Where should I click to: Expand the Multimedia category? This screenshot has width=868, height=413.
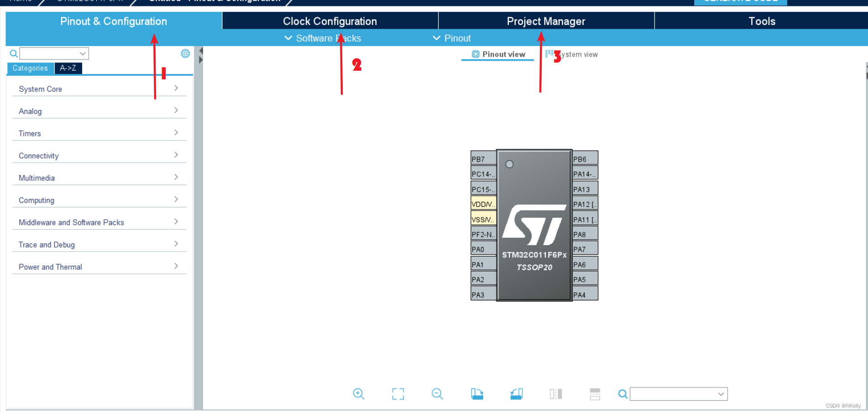pos(99,178)
